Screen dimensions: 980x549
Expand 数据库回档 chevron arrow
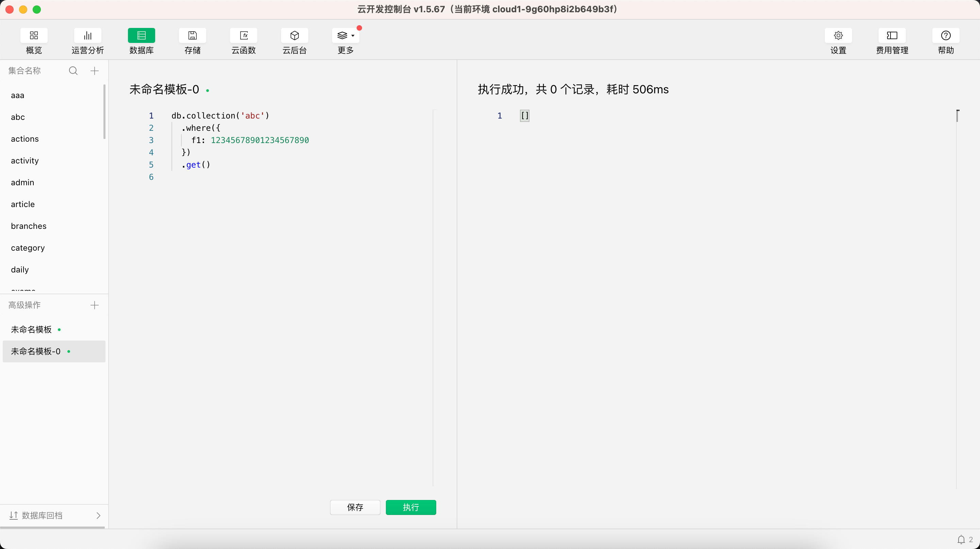pos(98,516)
